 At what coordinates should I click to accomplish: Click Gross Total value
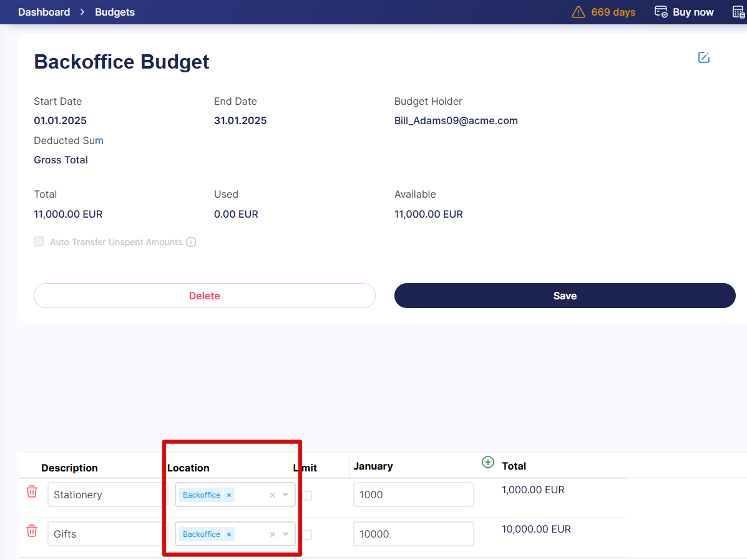pyautogui.click(x=61, y=160)
